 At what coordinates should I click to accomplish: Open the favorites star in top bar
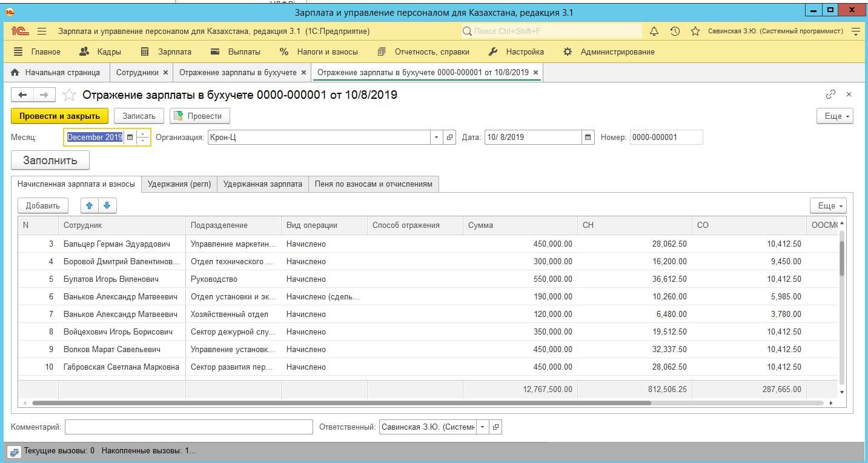point(695,32)
